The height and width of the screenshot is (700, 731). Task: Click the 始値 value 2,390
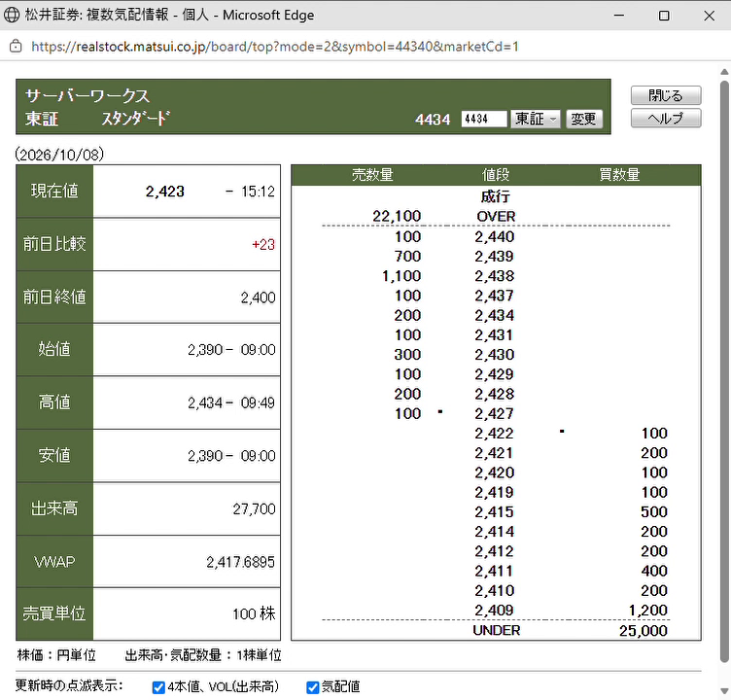[x=205, y=350]
